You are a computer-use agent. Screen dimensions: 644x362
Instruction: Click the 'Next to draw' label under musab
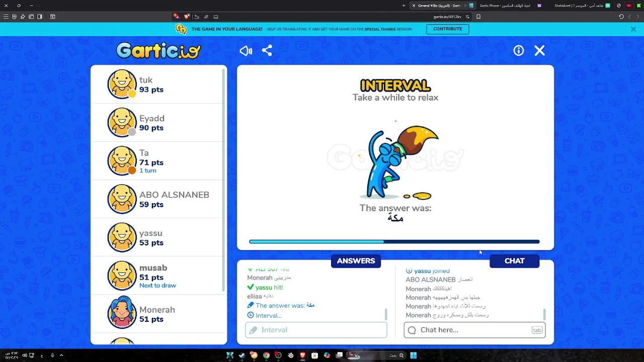click(x=157, y=286)
